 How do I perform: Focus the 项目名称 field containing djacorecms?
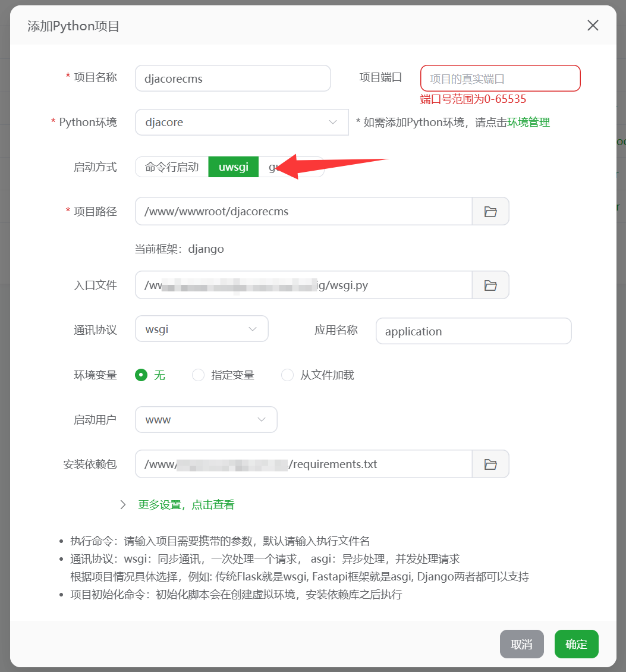pyautogui.click(x=232, y=78)
